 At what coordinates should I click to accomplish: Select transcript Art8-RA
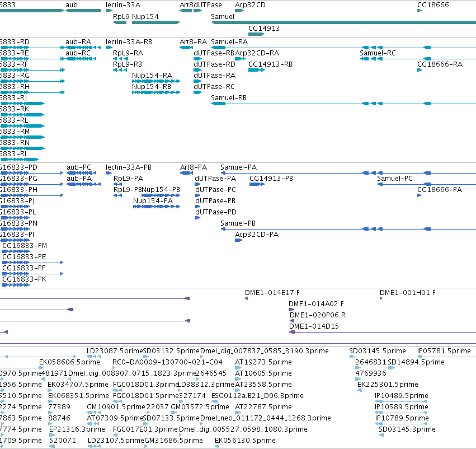(193, 41)
